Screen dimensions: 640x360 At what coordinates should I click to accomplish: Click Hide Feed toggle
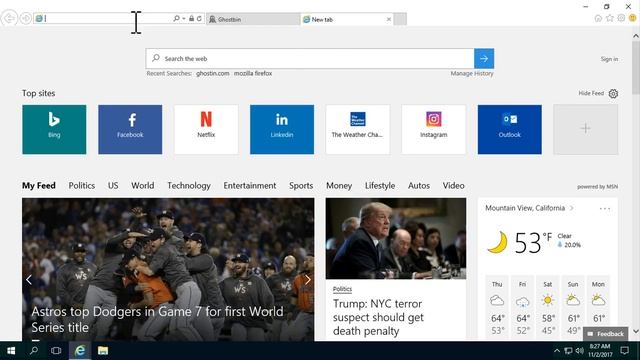591,93
